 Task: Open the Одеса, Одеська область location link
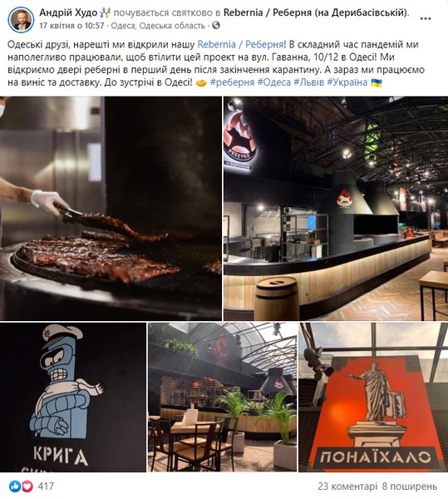pos(158,26)
